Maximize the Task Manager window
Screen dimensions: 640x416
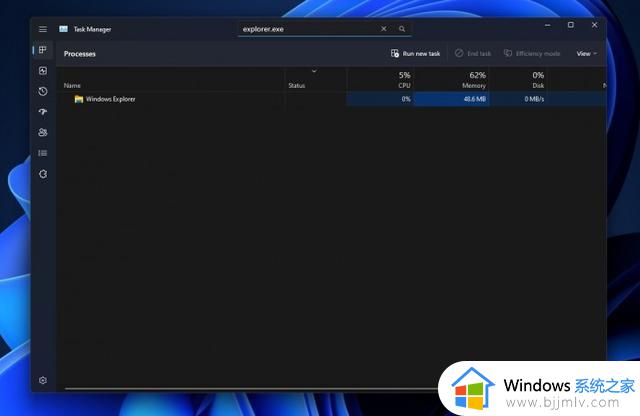coord(571,25)
